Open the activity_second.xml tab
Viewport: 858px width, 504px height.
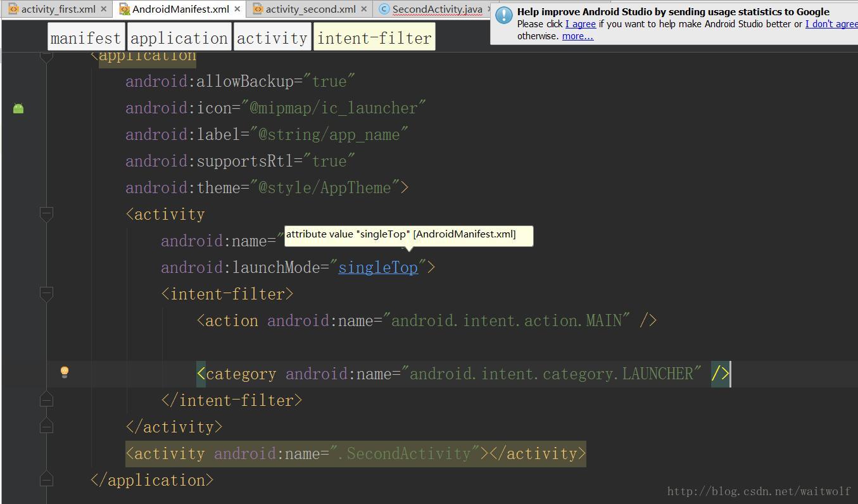(310, 9)
